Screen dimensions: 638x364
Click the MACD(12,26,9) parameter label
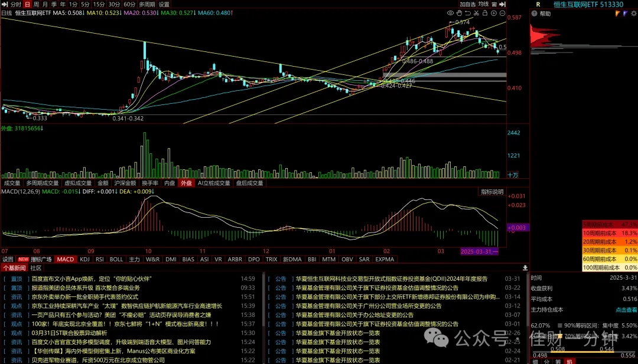pyautogui.click(x=21, y=191)
